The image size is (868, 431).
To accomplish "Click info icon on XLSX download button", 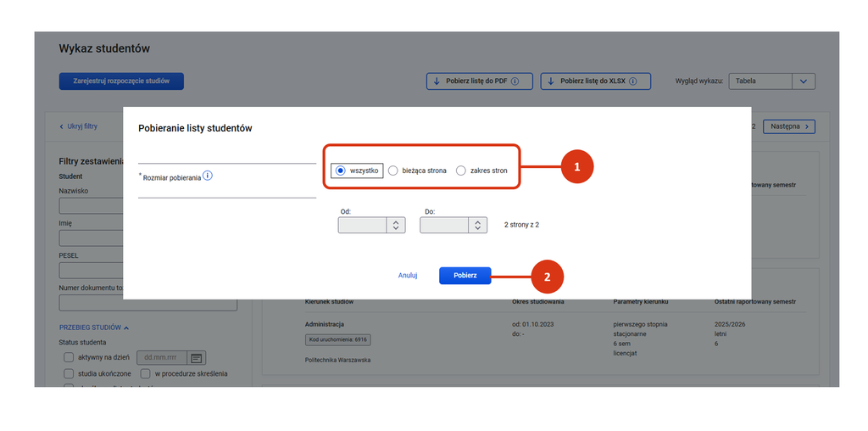I will pos(632,81).
